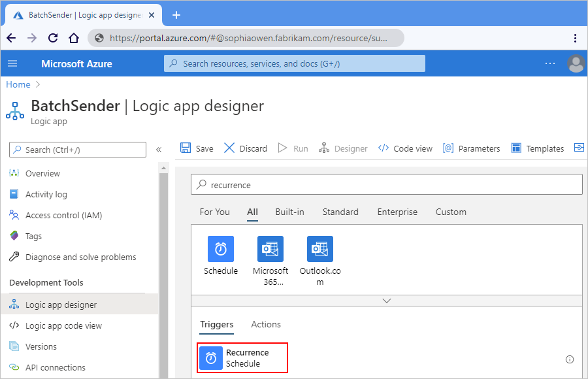This screenshot has width=588, height=379.
Task: Switch to the Actions tab
Action: coord(266,325)
